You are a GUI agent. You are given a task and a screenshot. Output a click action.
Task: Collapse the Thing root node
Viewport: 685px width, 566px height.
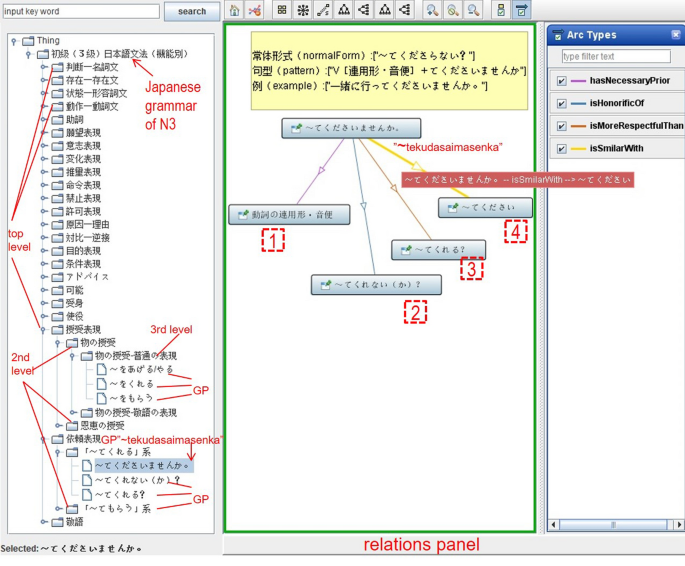(11, 41)
